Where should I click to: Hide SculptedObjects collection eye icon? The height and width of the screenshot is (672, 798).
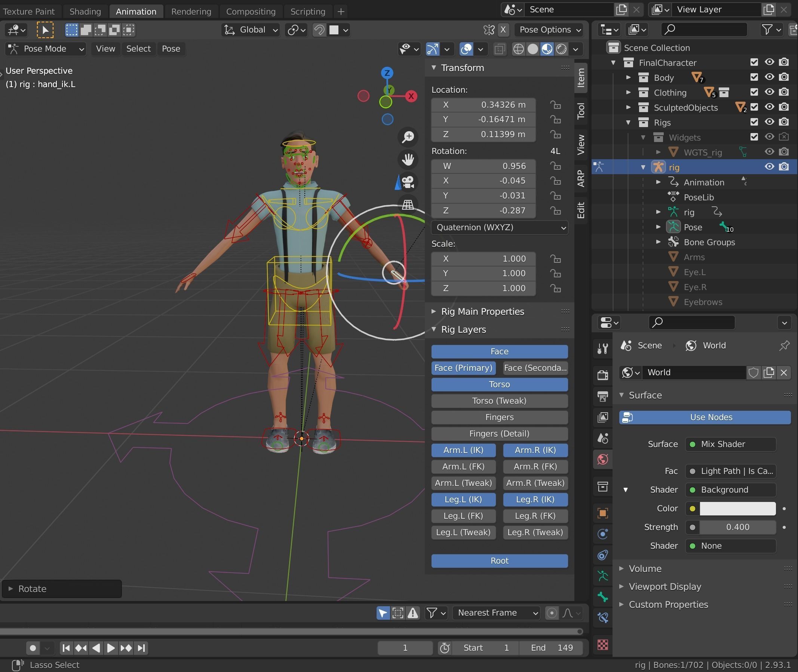click(770, 107)
